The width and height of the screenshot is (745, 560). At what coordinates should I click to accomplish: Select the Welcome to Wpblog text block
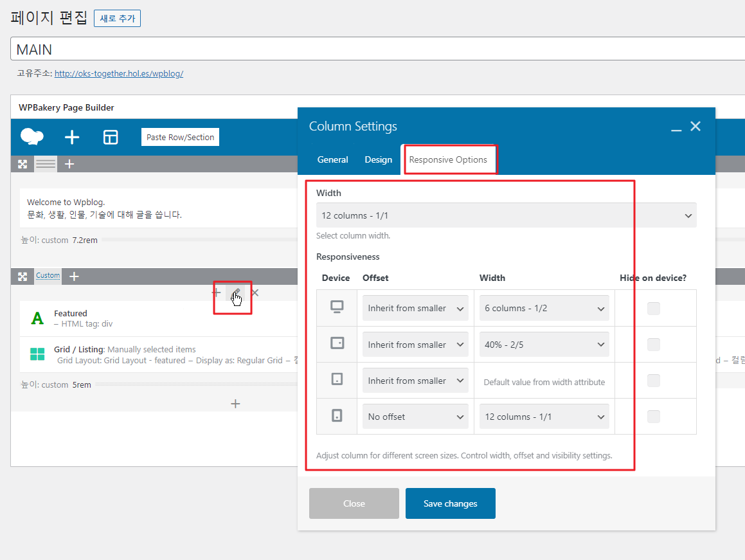pyautogui.click(x=159, y=208)
